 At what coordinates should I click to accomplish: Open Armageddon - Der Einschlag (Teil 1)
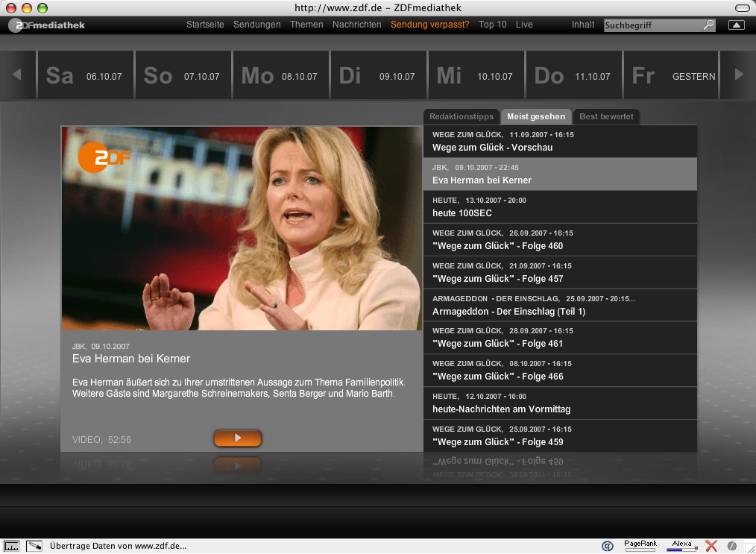560,305
